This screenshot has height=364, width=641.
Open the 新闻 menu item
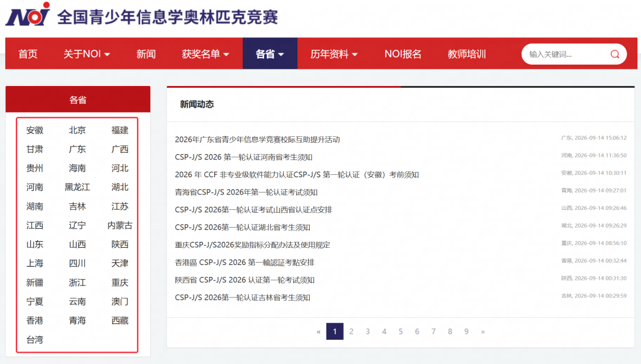tap(146, 54)
